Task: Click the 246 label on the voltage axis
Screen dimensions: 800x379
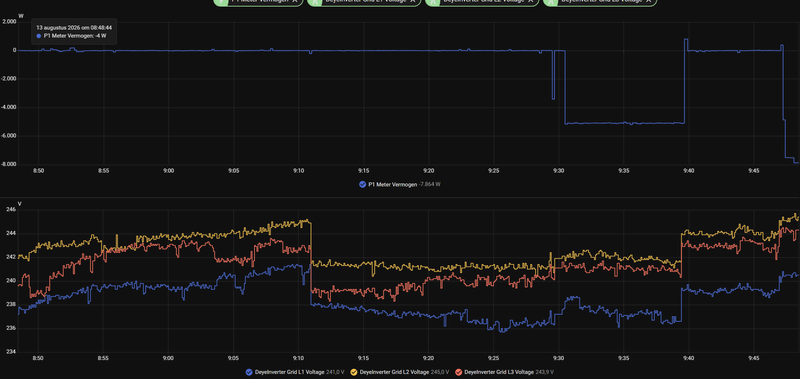Action: 12,210
